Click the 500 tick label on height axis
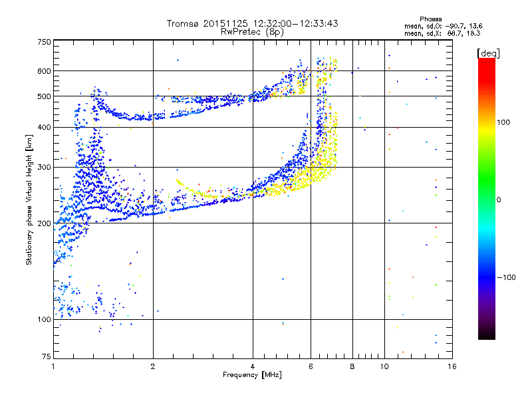 (x=44, y=96)
